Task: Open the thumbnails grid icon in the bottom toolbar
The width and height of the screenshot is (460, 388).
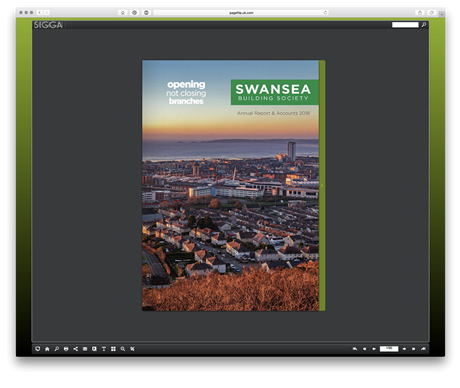Action: (x=113, y=349)
